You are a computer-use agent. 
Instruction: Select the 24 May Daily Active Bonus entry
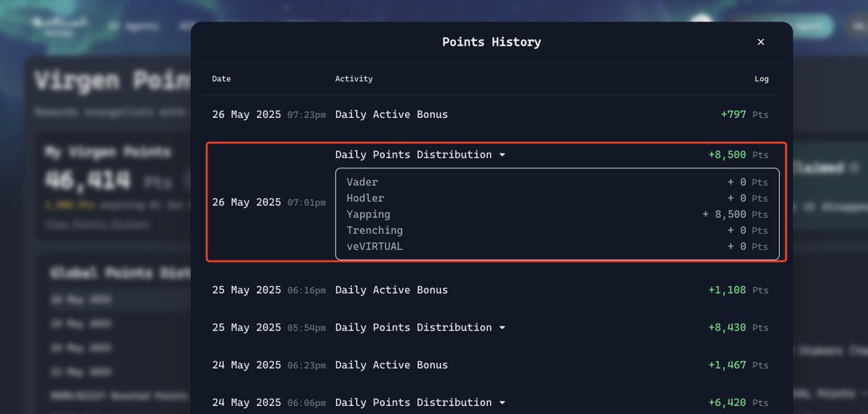coord(492,365)
